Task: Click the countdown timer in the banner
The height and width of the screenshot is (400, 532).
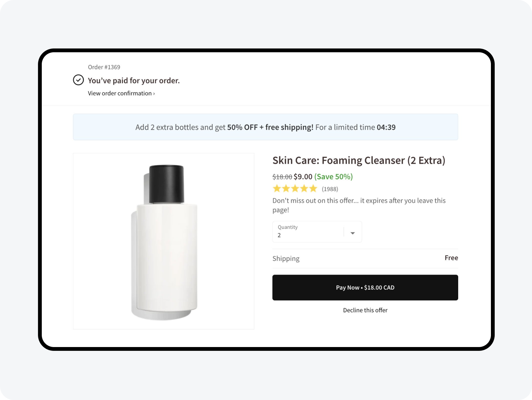Action: click(x=386, y=128)
